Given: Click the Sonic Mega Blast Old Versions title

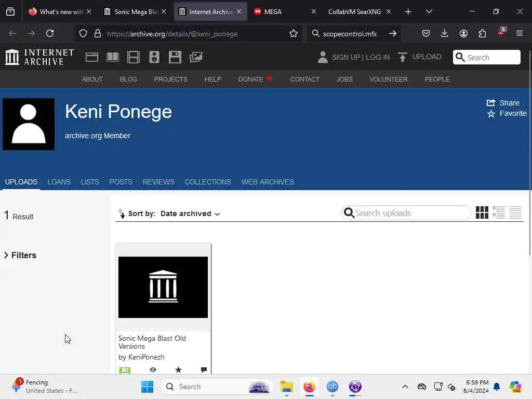Looking at the screenshot, I should point(152,342).
